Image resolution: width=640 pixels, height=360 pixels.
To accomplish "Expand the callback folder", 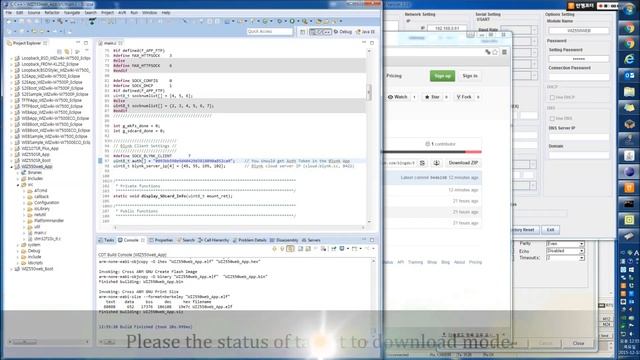I will point(24,197).
